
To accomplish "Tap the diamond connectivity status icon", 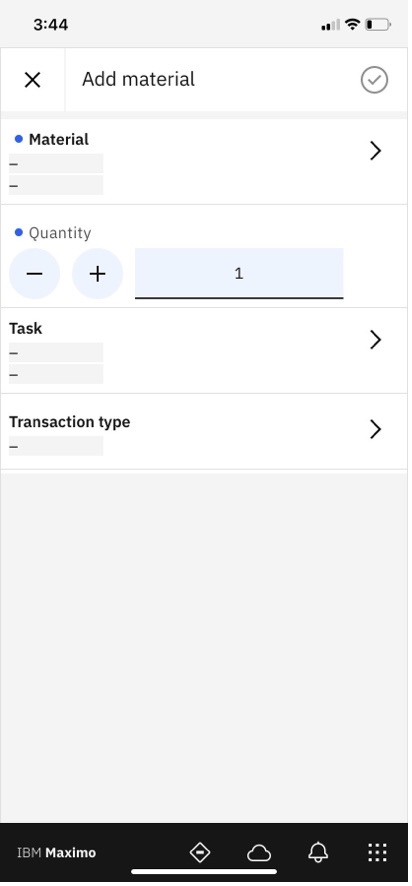I will [x=200, y=852].
